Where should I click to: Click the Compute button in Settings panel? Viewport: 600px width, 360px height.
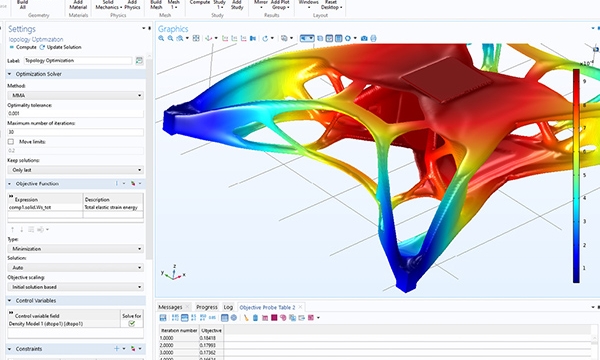[x=23, y=47]
